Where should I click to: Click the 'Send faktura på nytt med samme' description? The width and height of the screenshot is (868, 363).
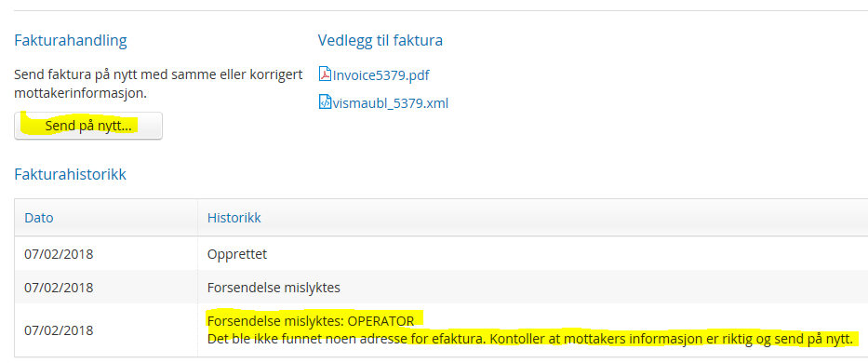(x=158, y=84)
